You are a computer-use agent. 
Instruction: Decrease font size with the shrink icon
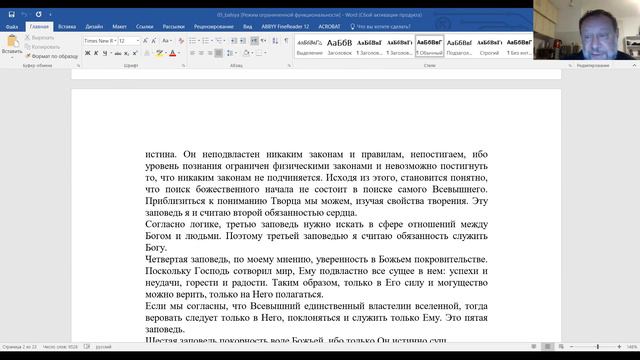154,41
